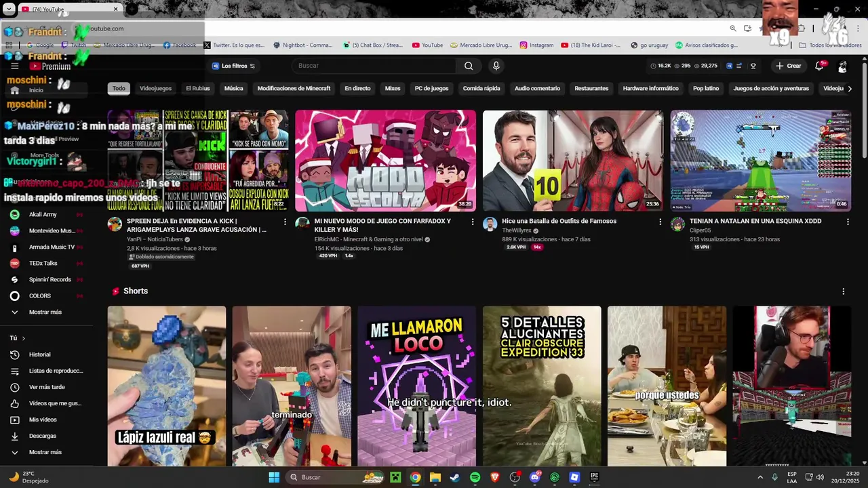This screenshot has height=488, width=868.
Task: Open the Instagram bookmark
Action: pyautogui.click(x=536, y=45)
